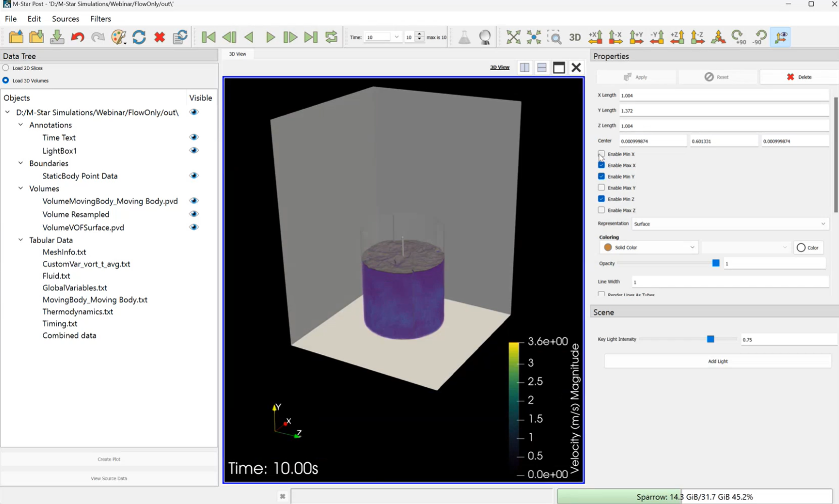Open the Filters menu
Screen dimensions: 839x504
tap(101, 19)
